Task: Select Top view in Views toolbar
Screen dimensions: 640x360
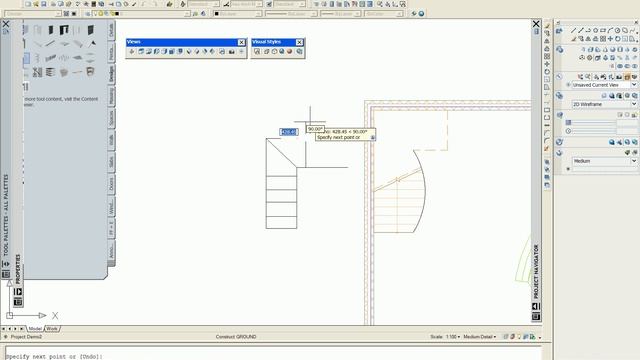Action: click(141, 52)
